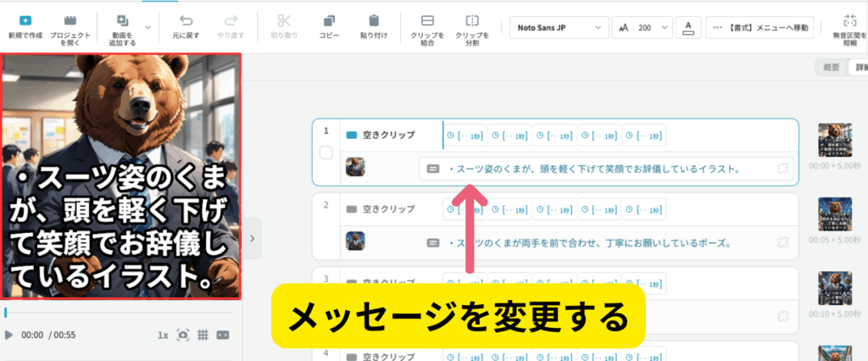Click the 切り取り scissors icon
This screenshot has height=361, width=868.
click(x=284, y=21)
